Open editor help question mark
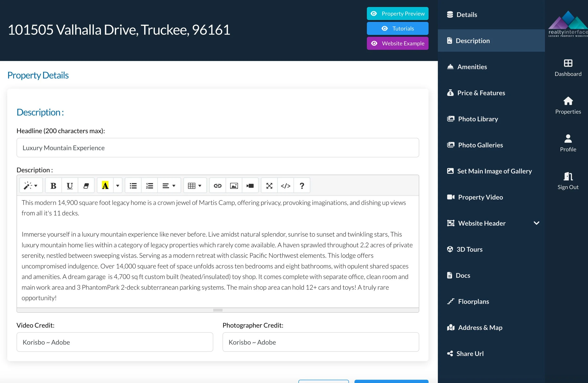 point(302,186)
